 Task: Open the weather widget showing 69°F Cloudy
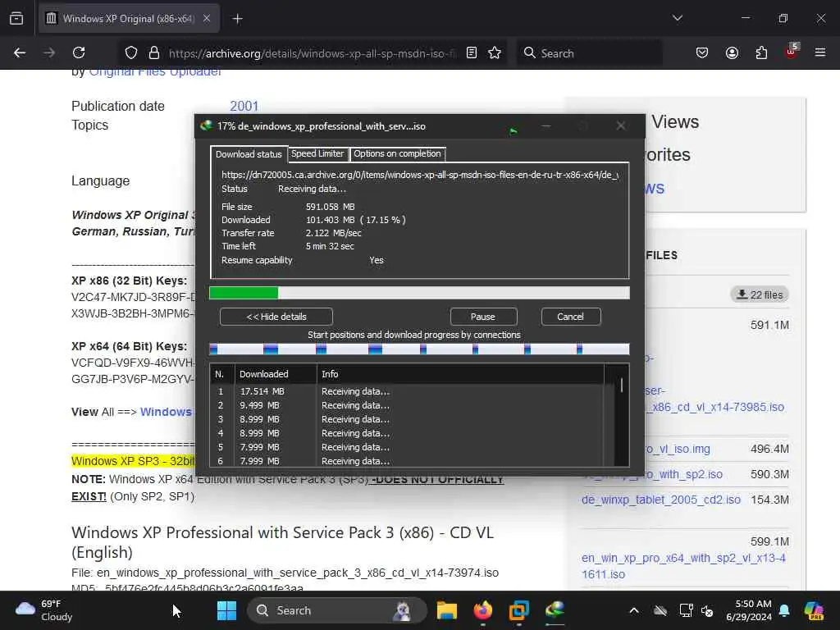point(44,610)
